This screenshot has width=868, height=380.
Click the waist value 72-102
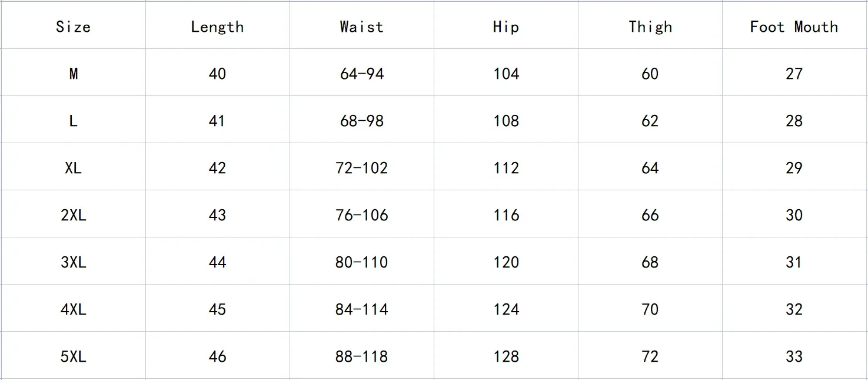(x=361, y=168)
